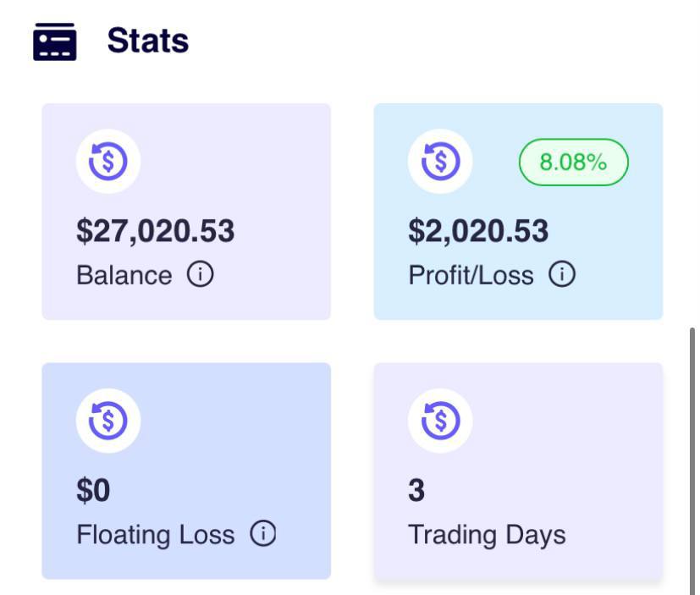Open the info tooltip beside Balance
This screenshot has height=595, width=700.
[201, 275]
